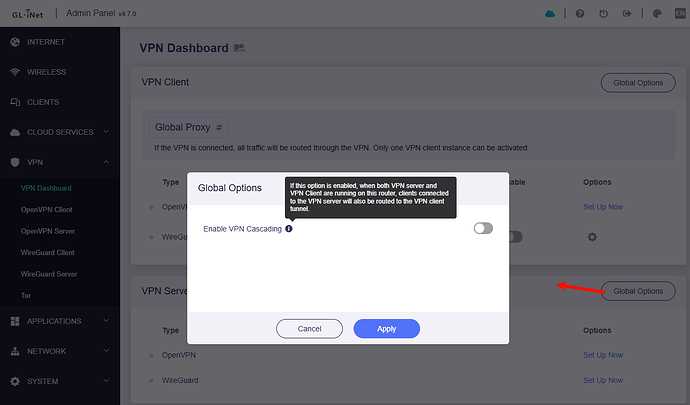Go to OpenVPN Server page
Screen dimensions: 690x405
click(x=48, y=231)
